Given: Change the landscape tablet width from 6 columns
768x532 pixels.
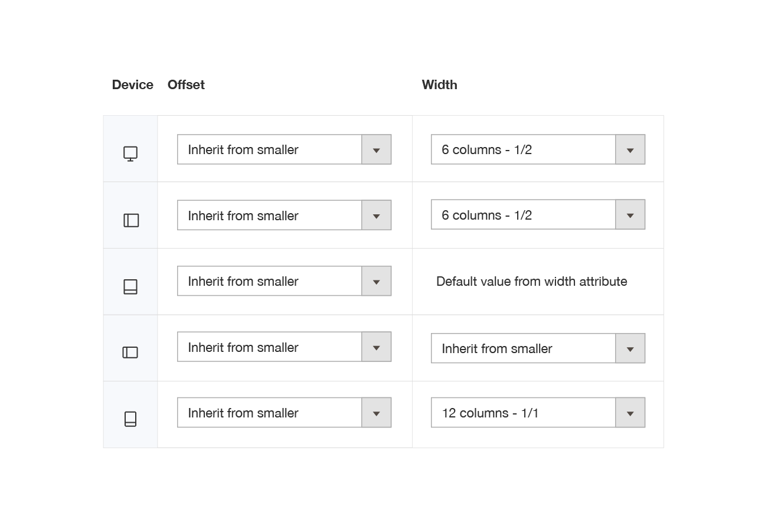Looking at the screenshot, I should 523,214.
